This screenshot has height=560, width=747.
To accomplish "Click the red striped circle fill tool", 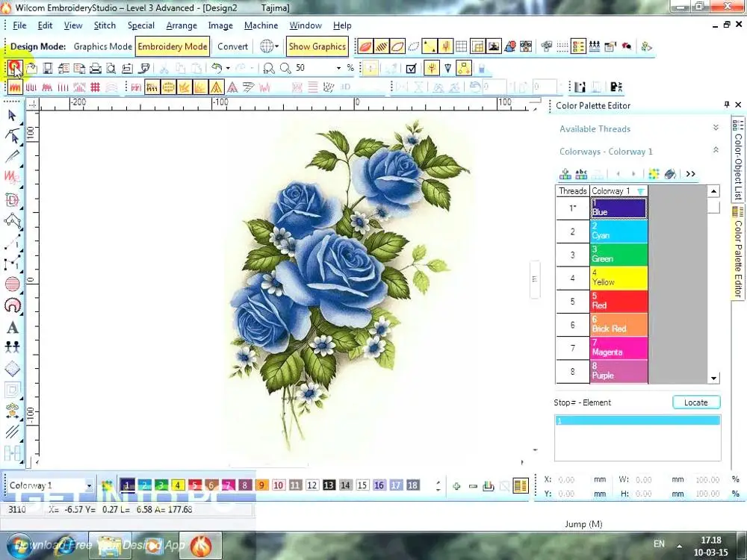I will (x=13, y=284).
